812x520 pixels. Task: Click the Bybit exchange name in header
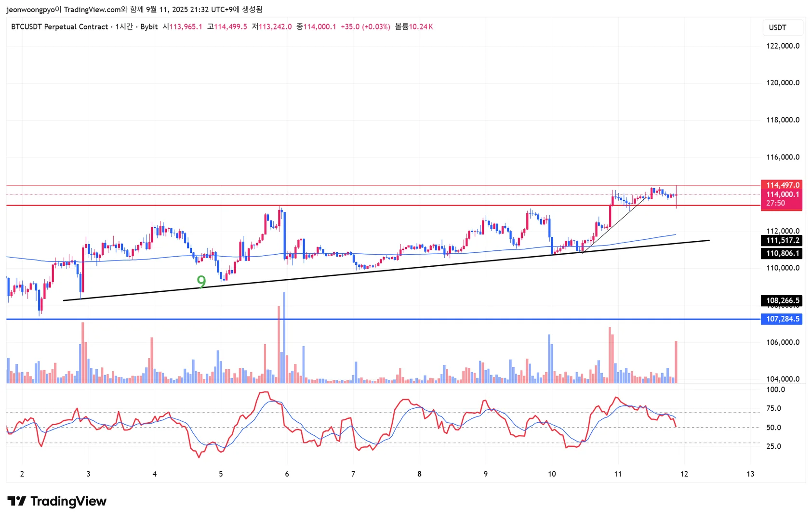pos(149,26)
